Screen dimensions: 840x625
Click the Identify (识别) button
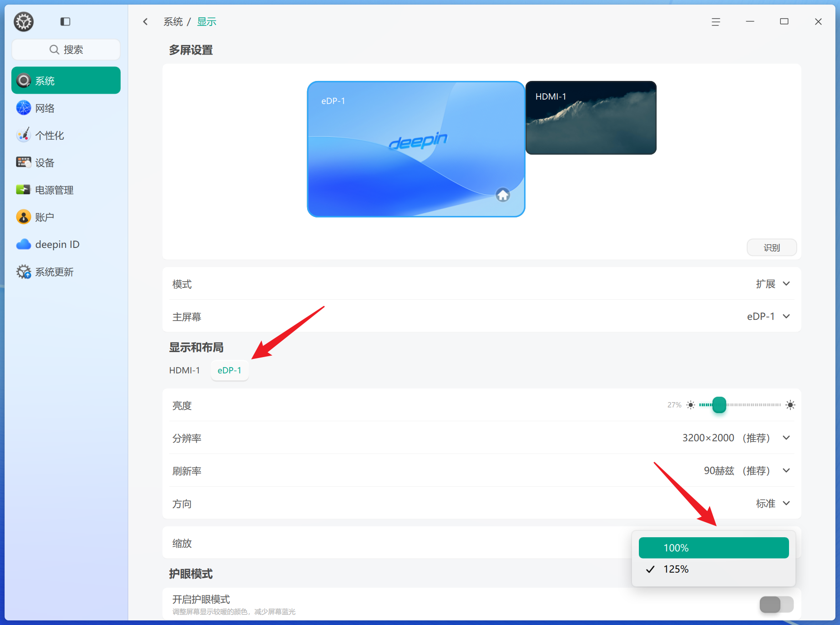coord(771,247)
